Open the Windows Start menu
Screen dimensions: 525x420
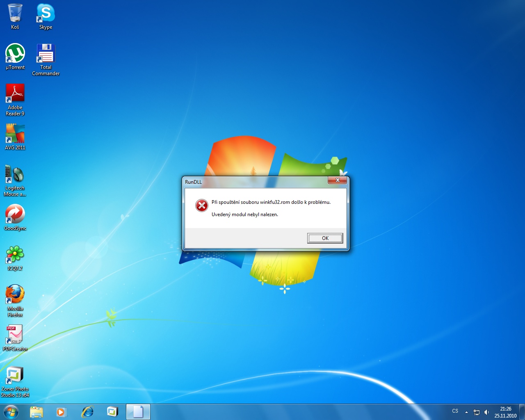(11, 412)
